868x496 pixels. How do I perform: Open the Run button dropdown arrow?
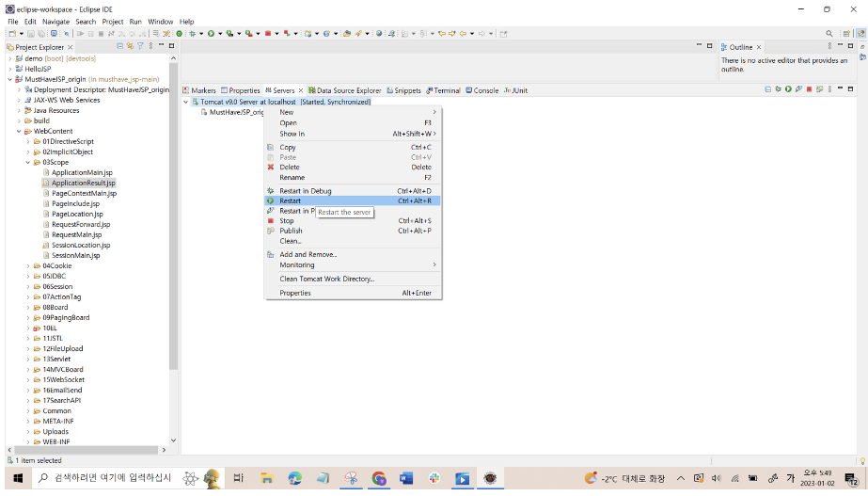tap(220, 34)
